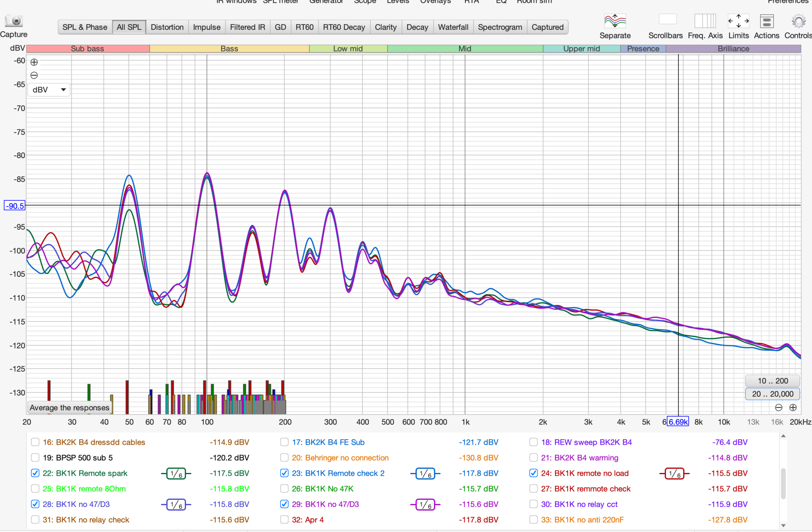The height and width of the screenshot is (532, 812).
Task: Click the 6.69k cursor frequency readout
Action: tap(678, 422)
